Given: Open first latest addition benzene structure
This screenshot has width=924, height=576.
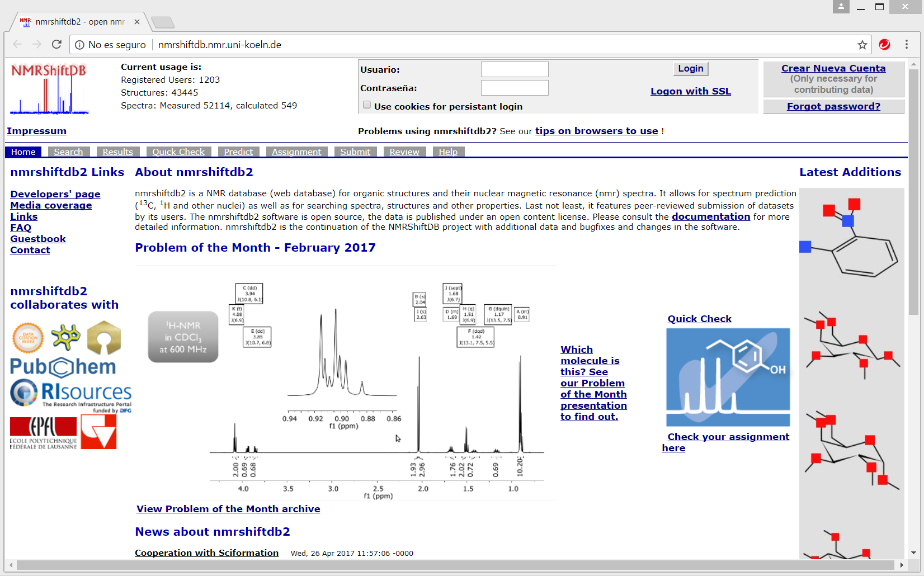Looking at the screenshot, I should coord(850,238).
